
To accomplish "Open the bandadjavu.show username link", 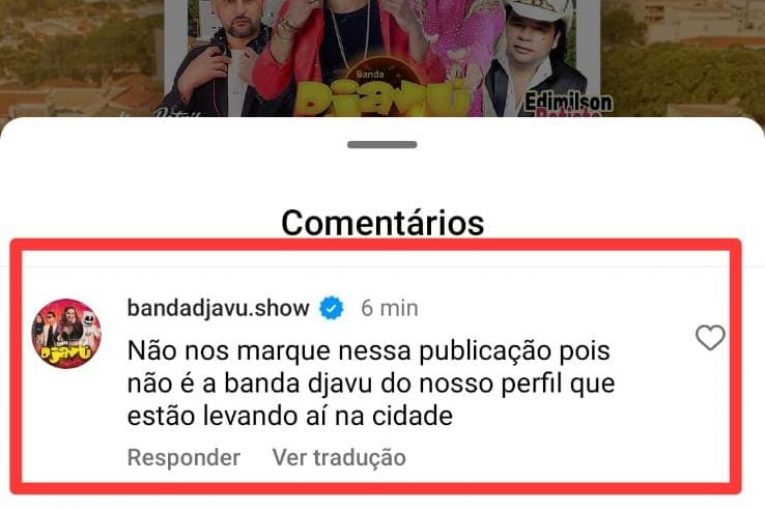I will 218,308.
